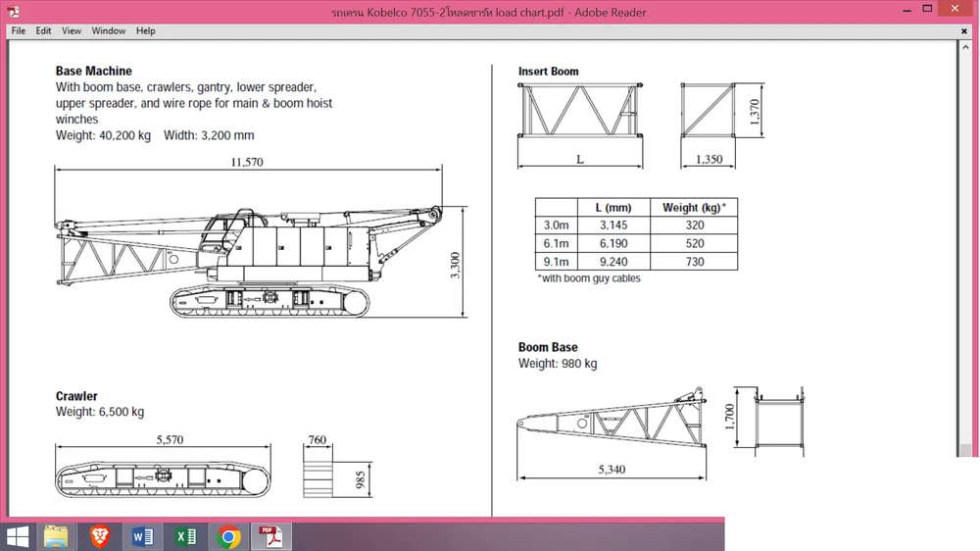Click the Adobe Reader PDF taskbar icon

coord(271,536)
